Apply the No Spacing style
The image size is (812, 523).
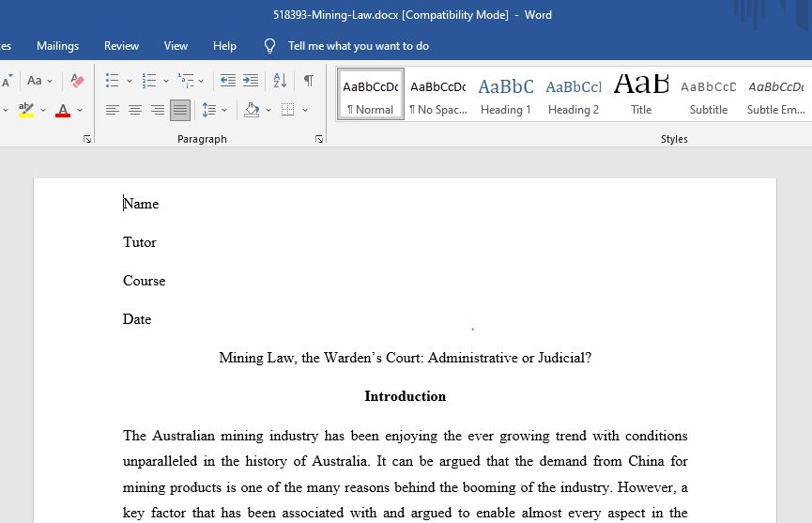tap(438, 94)
